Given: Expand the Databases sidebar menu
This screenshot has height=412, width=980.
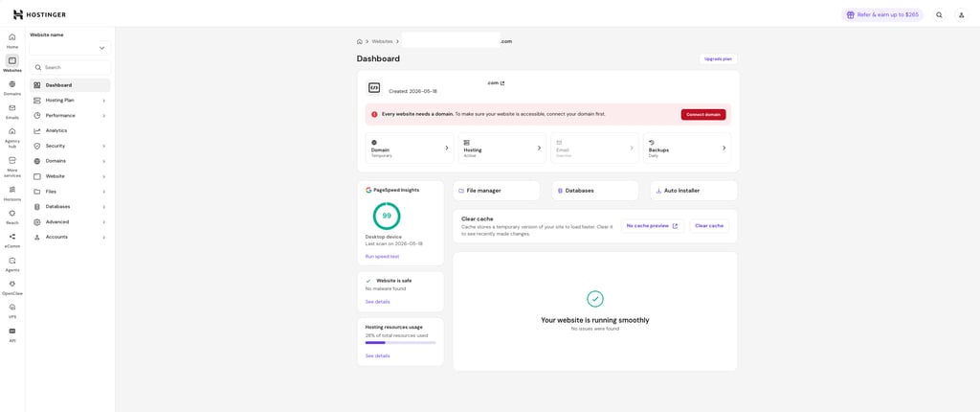Looking at the screenshot, I should click(70, 207).
